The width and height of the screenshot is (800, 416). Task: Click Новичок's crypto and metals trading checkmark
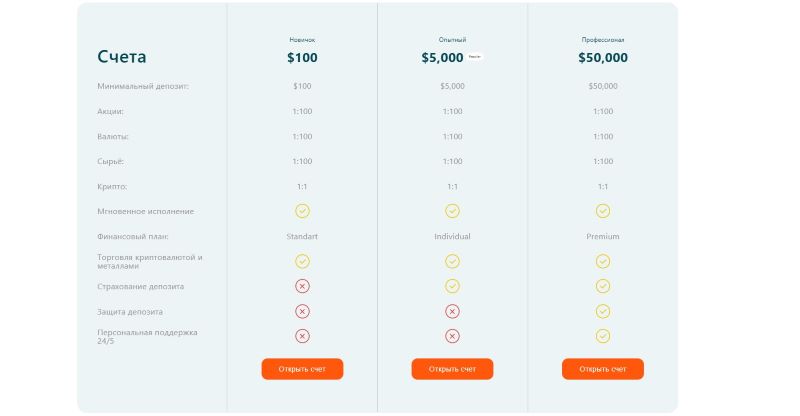(302, 261)
